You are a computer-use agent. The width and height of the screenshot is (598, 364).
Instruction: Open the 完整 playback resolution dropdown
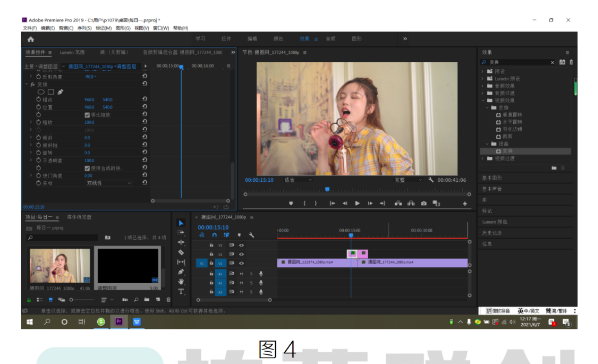(x=408, y=180)
